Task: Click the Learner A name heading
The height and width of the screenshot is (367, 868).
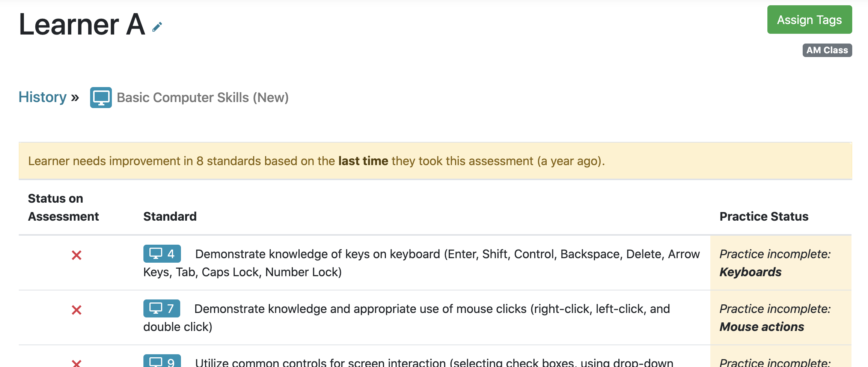Action: coord(82,25)
